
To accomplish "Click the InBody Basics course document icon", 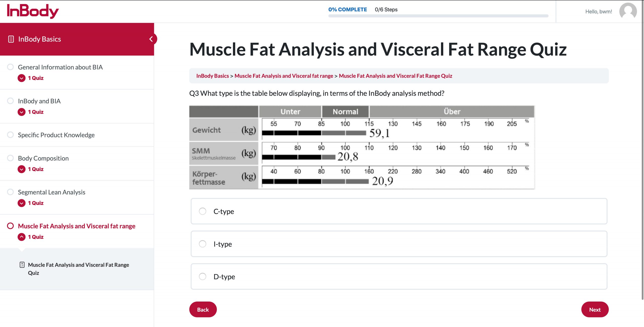I will 11,39.
